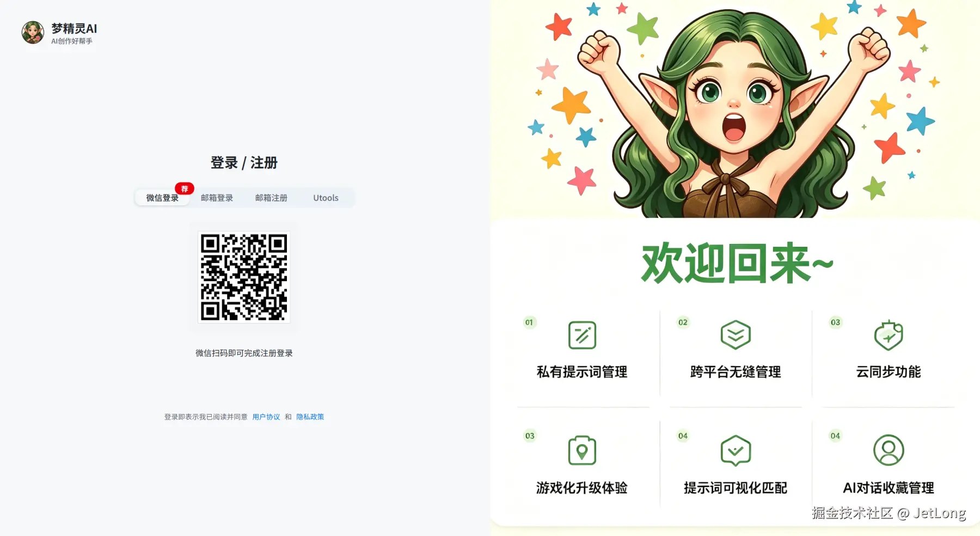This screenshot has height=536, width=980.
Task: Click the 提示词可视化匹配 checkmark icon
Action: [736, 450]
